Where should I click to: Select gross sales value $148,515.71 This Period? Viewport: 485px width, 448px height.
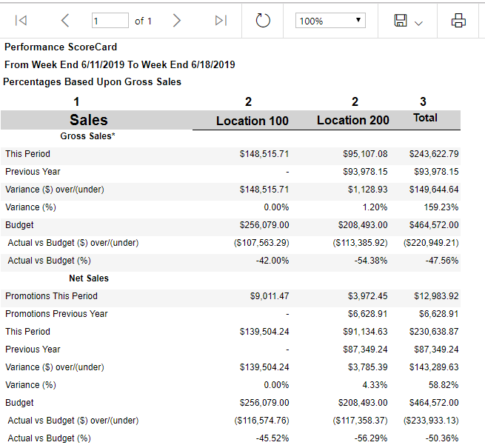point(264,154)
